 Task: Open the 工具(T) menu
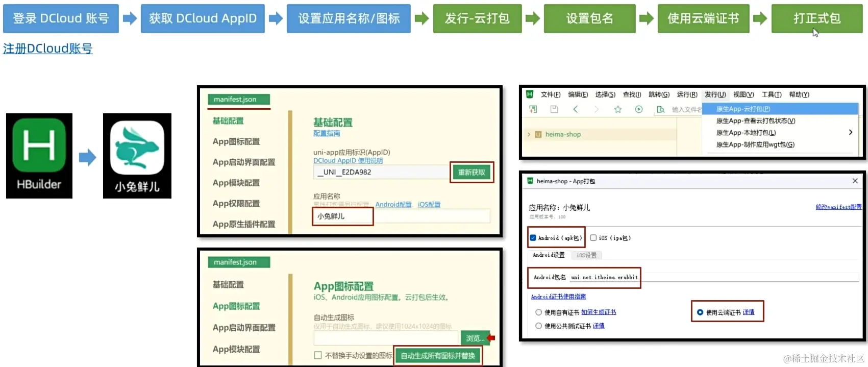tap(772, 94)
